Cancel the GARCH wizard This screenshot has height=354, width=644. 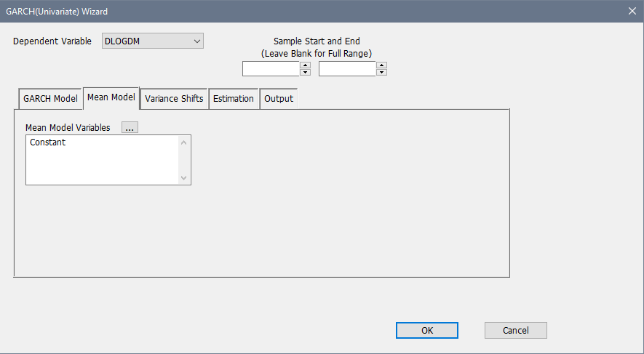515,331
